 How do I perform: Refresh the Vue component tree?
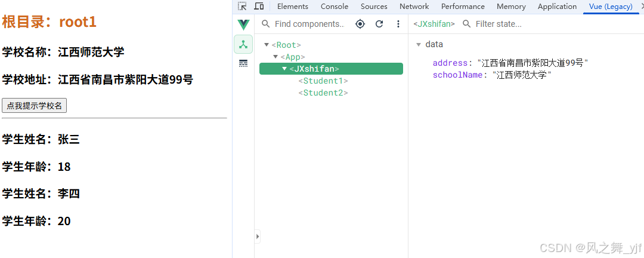(x=379, y=24)
